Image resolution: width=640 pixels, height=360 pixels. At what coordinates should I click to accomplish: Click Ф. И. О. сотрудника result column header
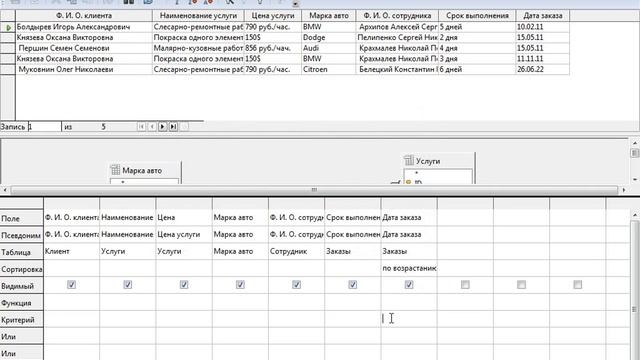397,16
